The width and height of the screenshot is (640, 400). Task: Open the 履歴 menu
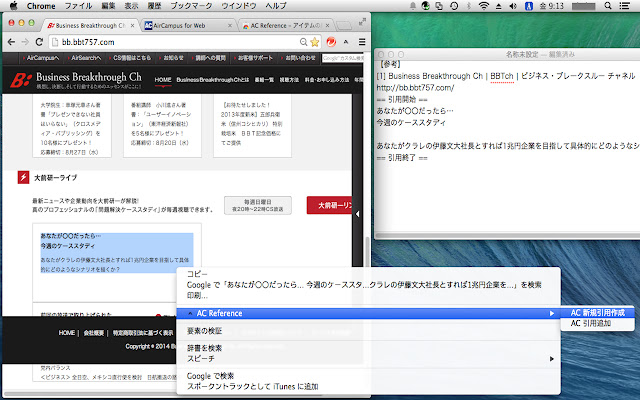154,6
